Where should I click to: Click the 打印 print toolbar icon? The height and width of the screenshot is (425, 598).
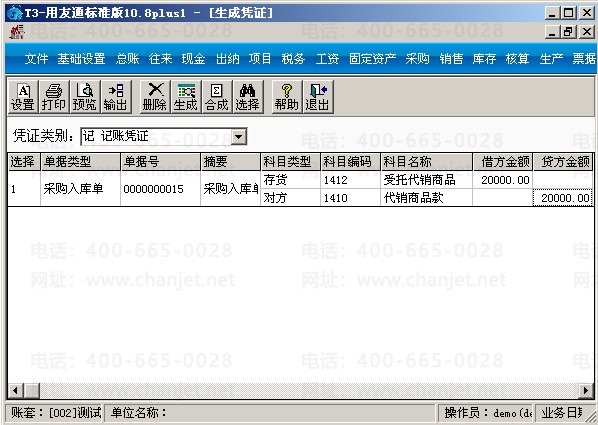pyautogui.click(x=54, y=97)
